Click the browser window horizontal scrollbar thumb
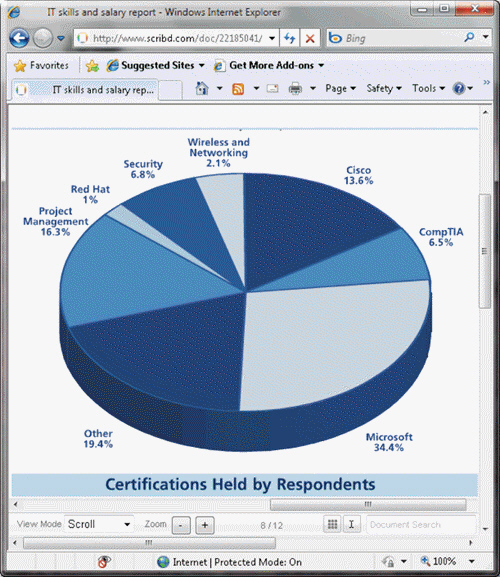The height and width of the screenshot is (577, 500). [x=149, y=543]
